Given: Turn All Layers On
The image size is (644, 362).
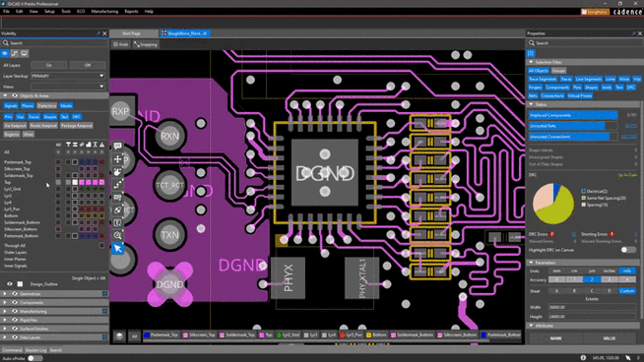Looking at the screenshot, I should pos(49,65).
